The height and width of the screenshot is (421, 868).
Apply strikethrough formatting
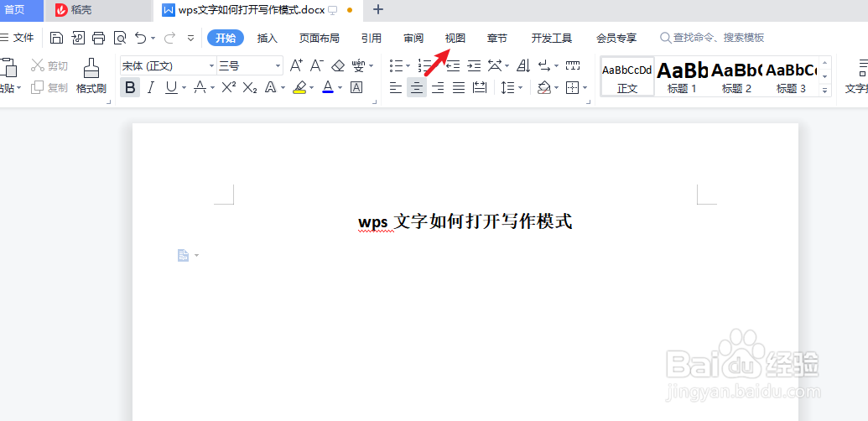coord(200,87)
